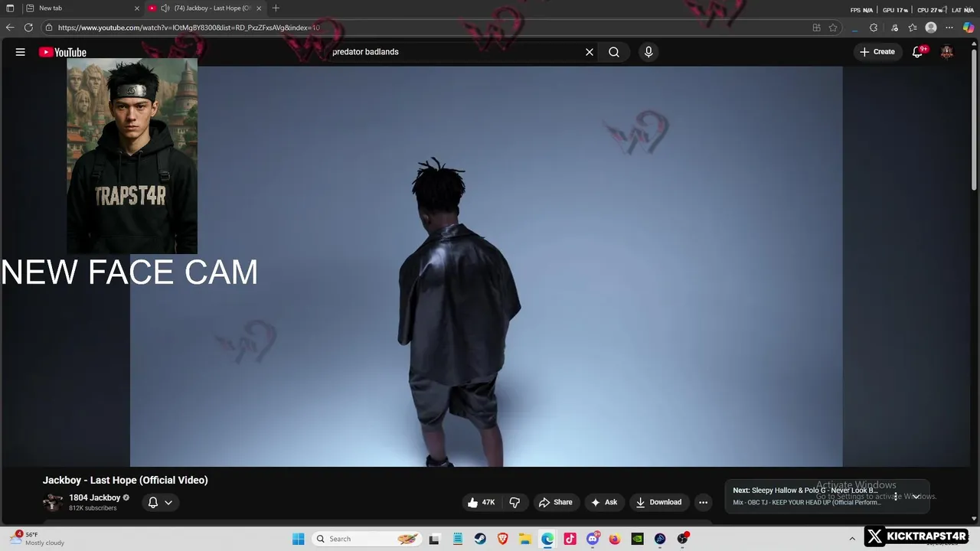Open the Copilot sidebar icon
This screenshot has width=980, height=551.
click(x=969, y=28)
